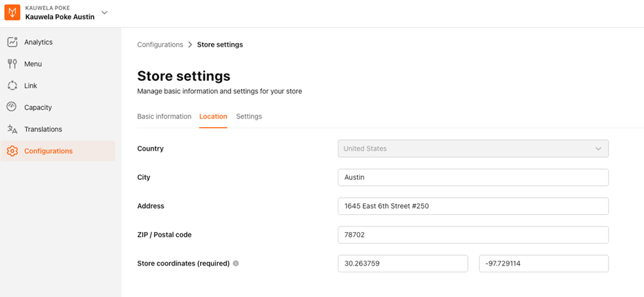Open Analytics via its chart icon
644x297 pixels.
(x=12, y=42)
